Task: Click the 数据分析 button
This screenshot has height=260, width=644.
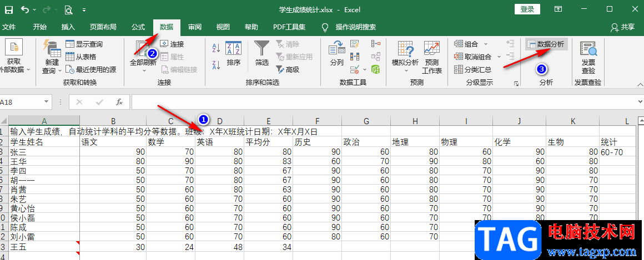Action: pos(546,44)
